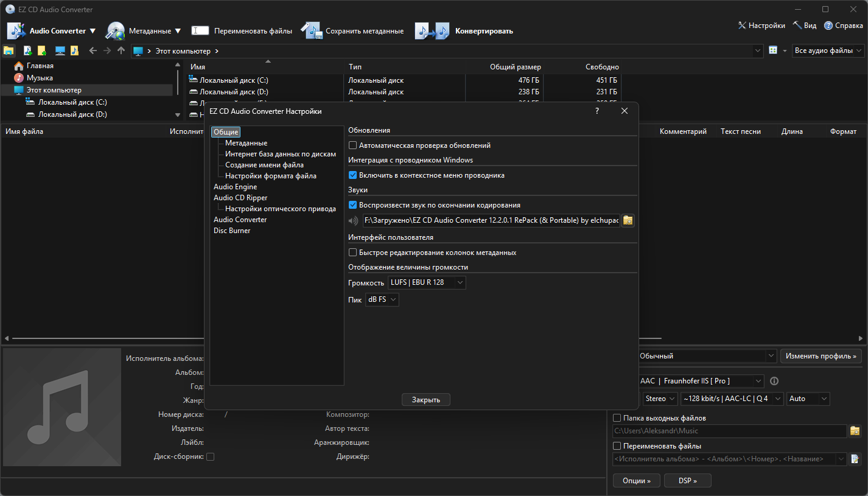Select Музыка in the folder tree
The width and height of the screenshot is (868, 496).
[x=40, y=78]
